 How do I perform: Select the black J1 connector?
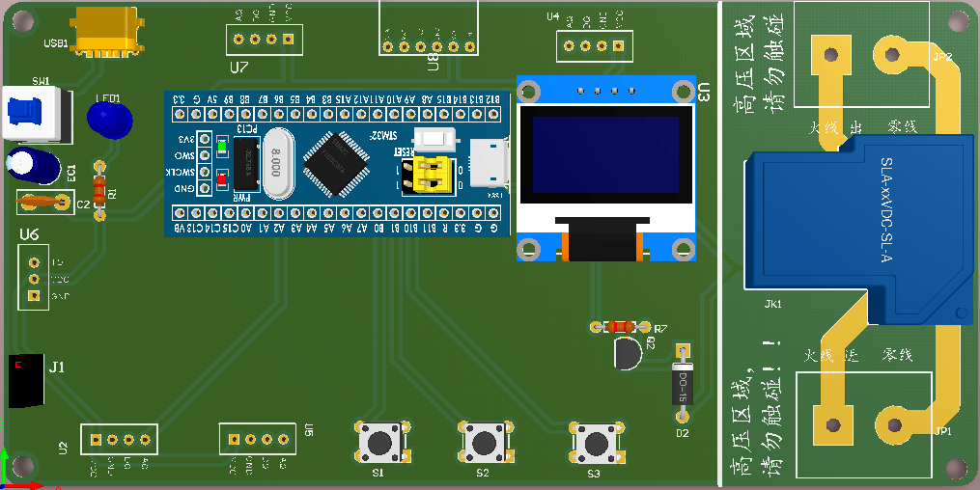click(x=26, y=381)
